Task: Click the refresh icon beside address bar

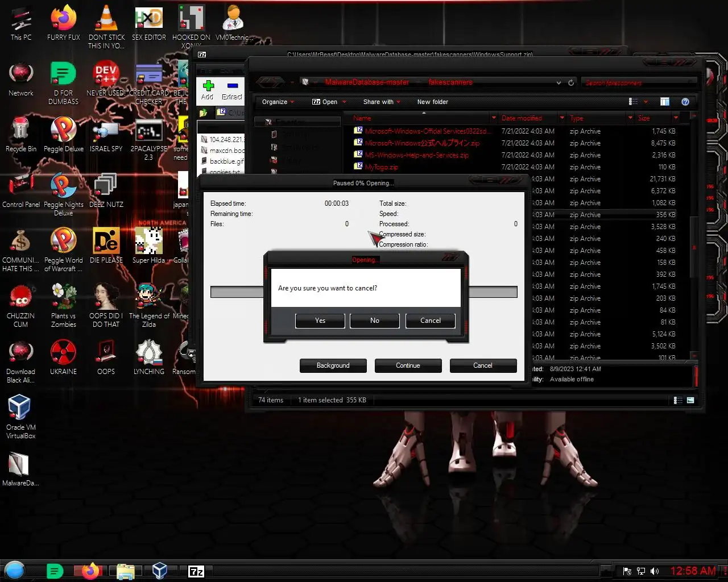Action: pos(571,82)
